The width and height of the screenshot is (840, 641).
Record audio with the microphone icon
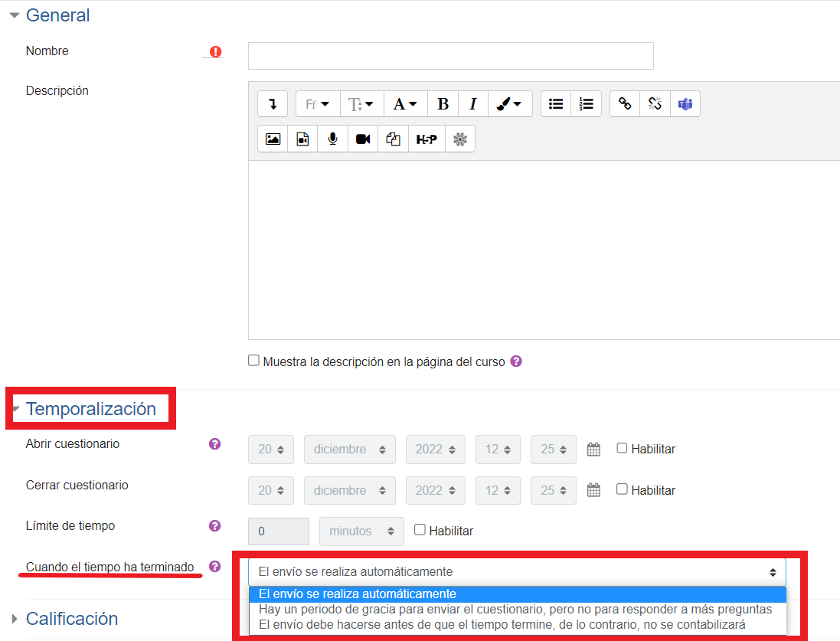pyautogui.click(x=332, y=139)
